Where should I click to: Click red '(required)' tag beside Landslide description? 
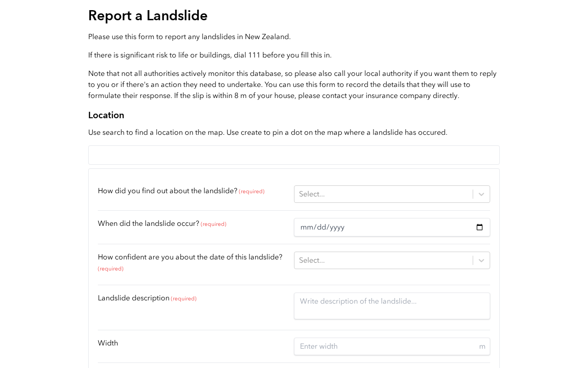[184, 299]
